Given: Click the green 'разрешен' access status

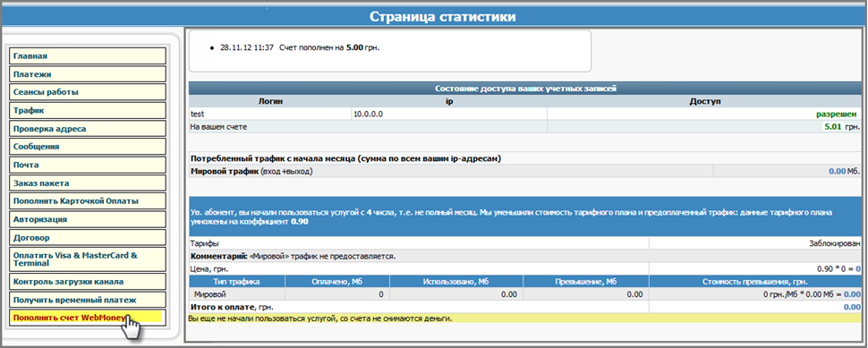Looking at the screenshot, I should tap(838, 114).
